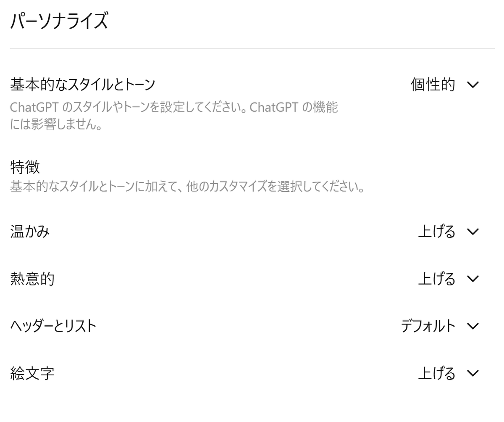Open the 個性的 style dropdown
504x422 pixels.
[x=433, y=85]
